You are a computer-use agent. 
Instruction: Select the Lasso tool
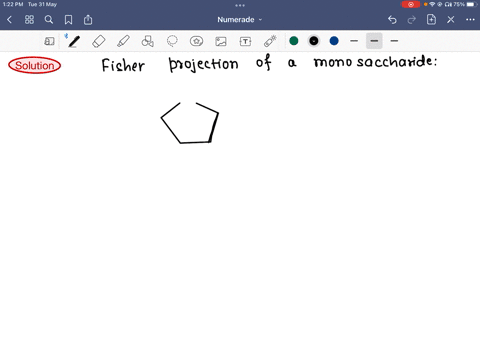[x=172, y=41]
